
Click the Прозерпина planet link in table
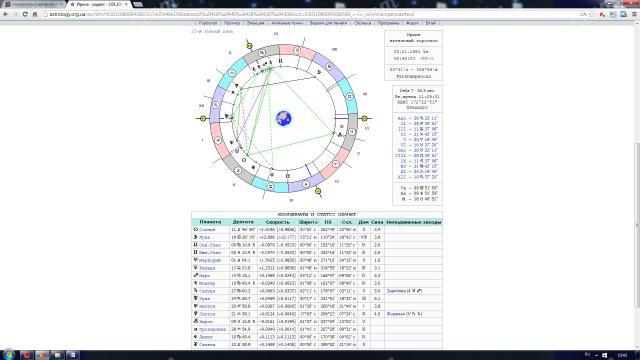tap(212, 329)
